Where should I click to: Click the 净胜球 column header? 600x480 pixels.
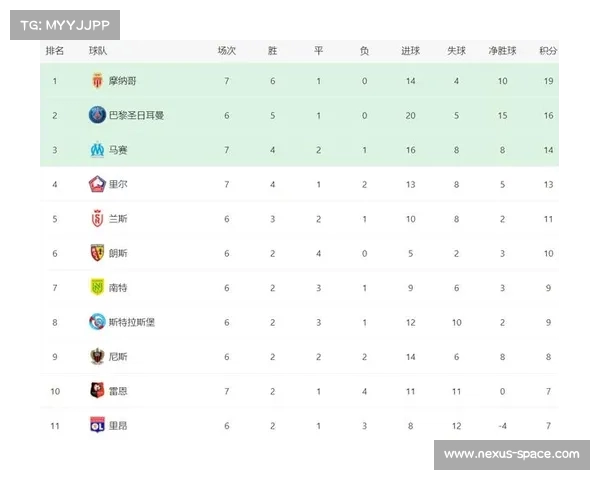coord(502,51)
